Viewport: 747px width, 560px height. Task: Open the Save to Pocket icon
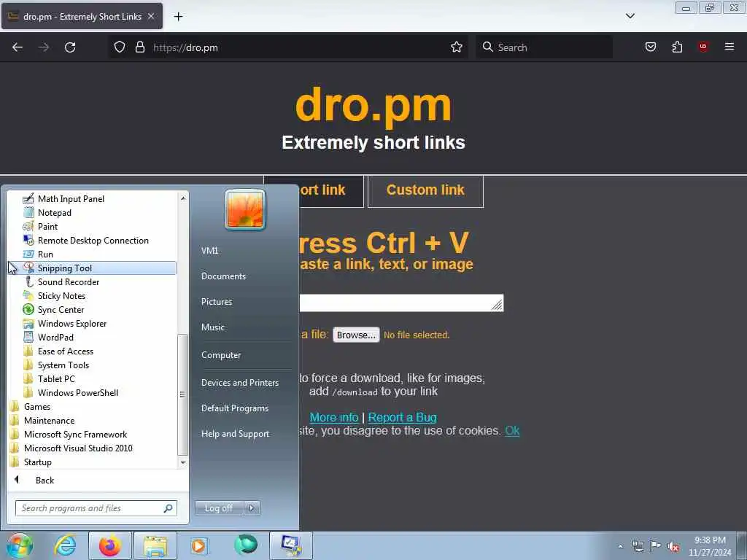pos(650,47)
